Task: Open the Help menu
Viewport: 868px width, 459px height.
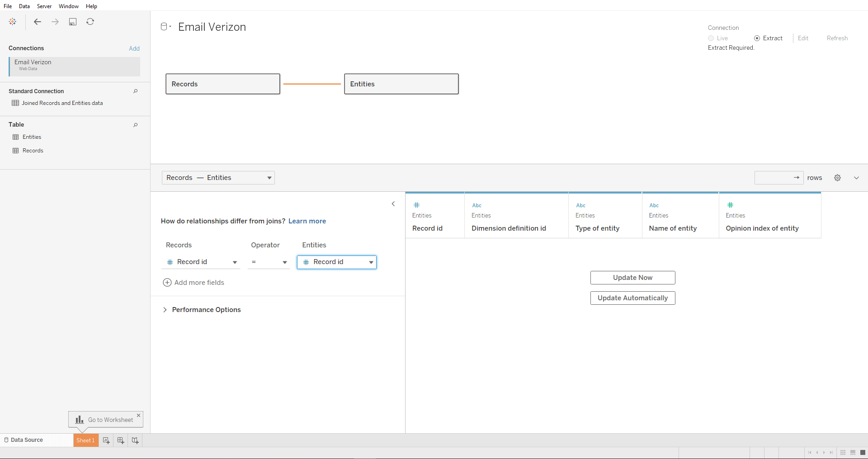Action: click(92, 6)
